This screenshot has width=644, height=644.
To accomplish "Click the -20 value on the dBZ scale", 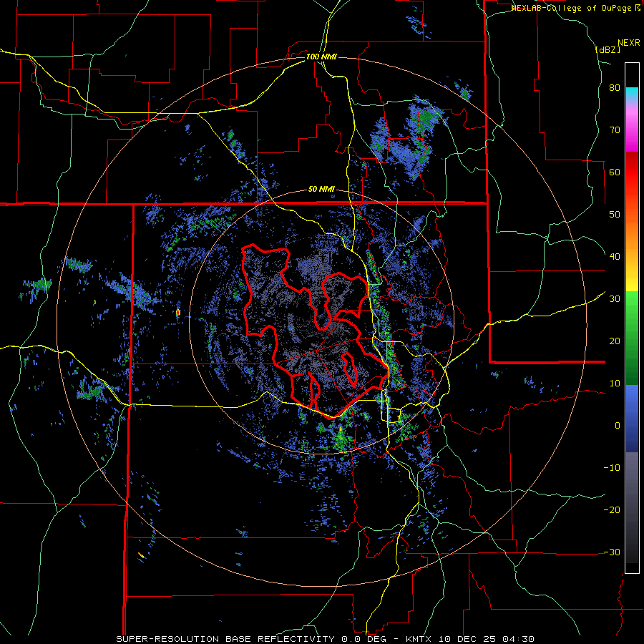I will pyautogui.click(x=612, y=510).
